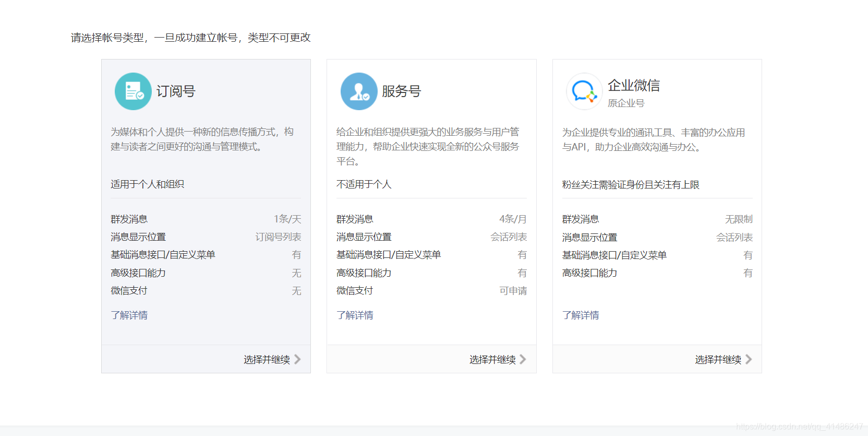Click the 不适用于个人 text

point(364,184)
